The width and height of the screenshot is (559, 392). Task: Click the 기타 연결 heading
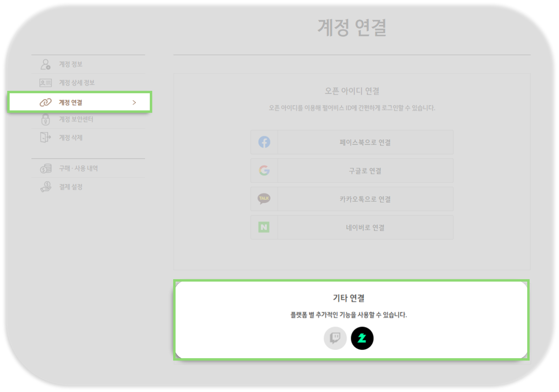[349, 298]
